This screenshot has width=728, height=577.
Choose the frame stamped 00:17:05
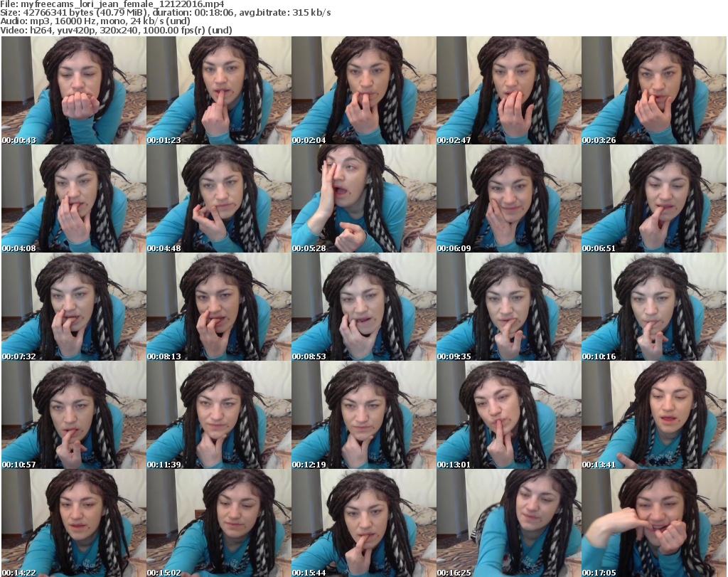(654, 523)
